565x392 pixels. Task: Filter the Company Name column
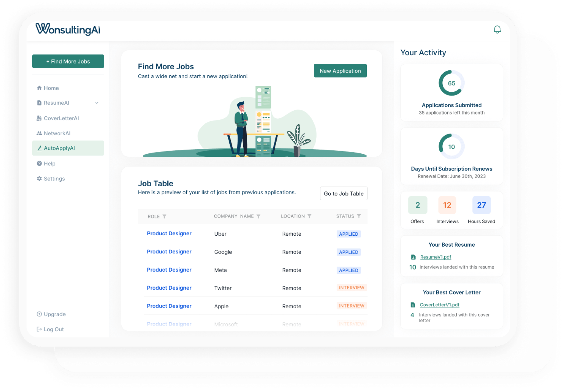[258, 216]
